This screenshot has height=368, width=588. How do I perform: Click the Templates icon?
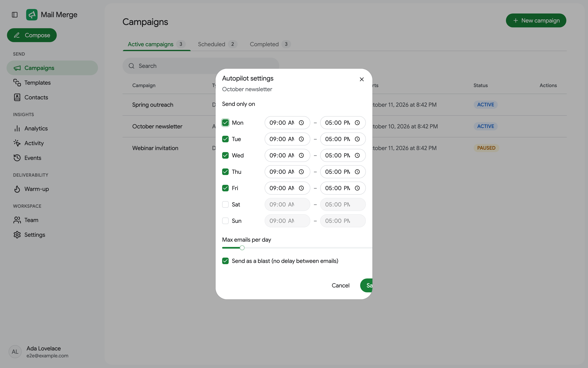click(x=17, y=83)
